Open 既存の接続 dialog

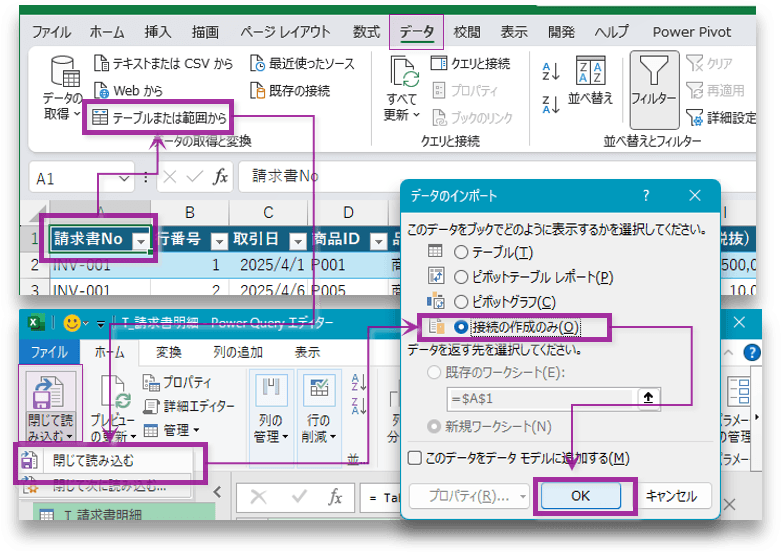click(290, 91)
